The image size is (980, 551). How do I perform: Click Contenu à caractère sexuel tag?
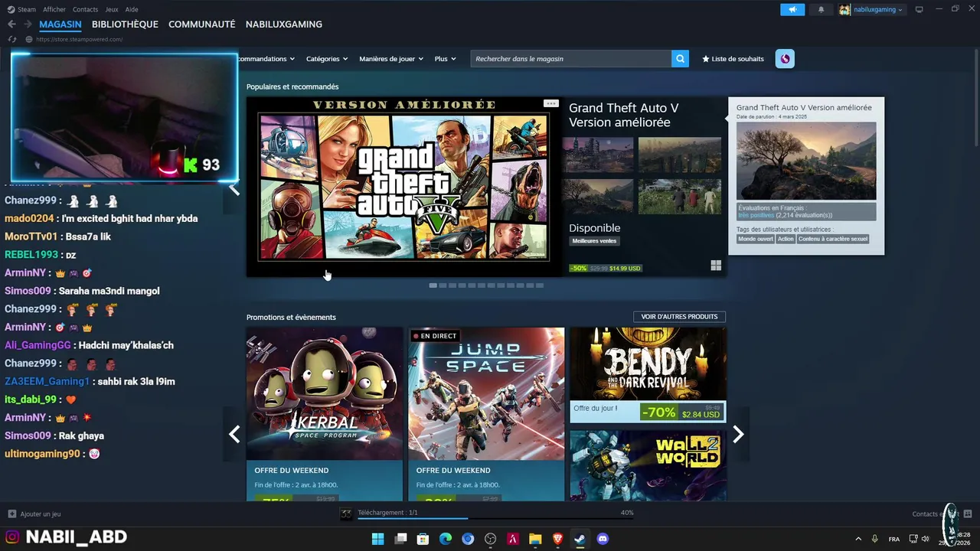tap(833, 239)
